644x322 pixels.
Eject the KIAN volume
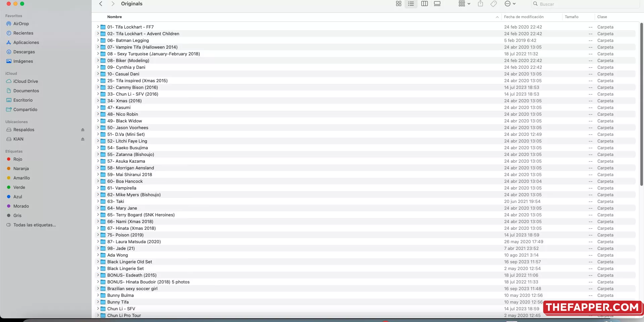pyautogui.click(x=83, y=139)
